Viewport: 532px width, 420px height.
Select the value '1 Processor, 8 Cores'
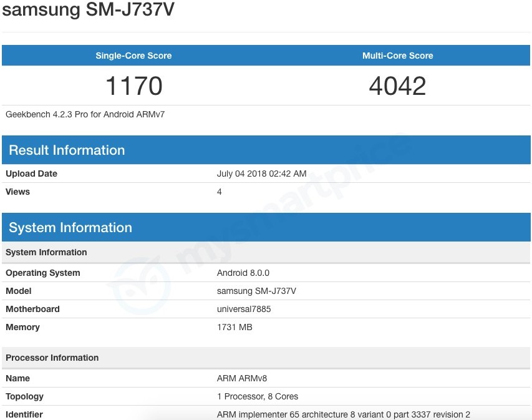258,396
